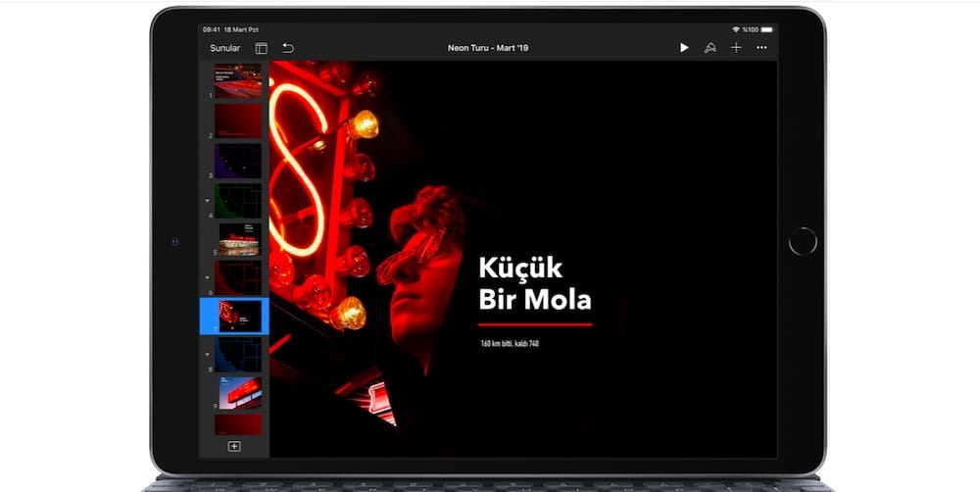The height and width of the screenshot is (492, 980).
Task: Tap the plus Insert icon in toolbar
Action: 736,48
